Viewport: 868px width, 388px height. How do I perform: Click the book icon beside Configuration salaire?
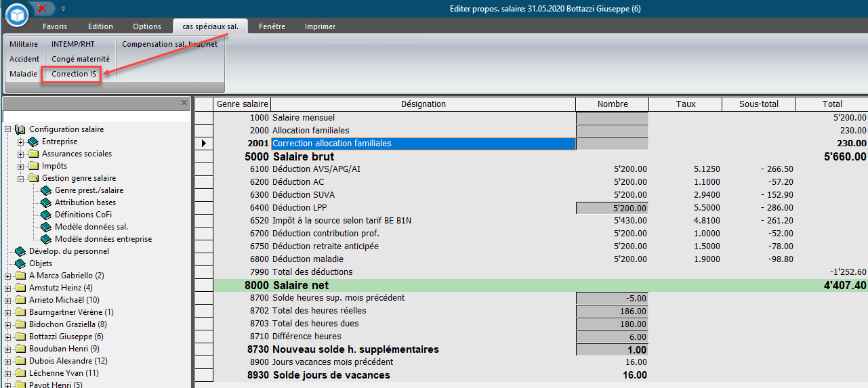click(x=20, y=129)
